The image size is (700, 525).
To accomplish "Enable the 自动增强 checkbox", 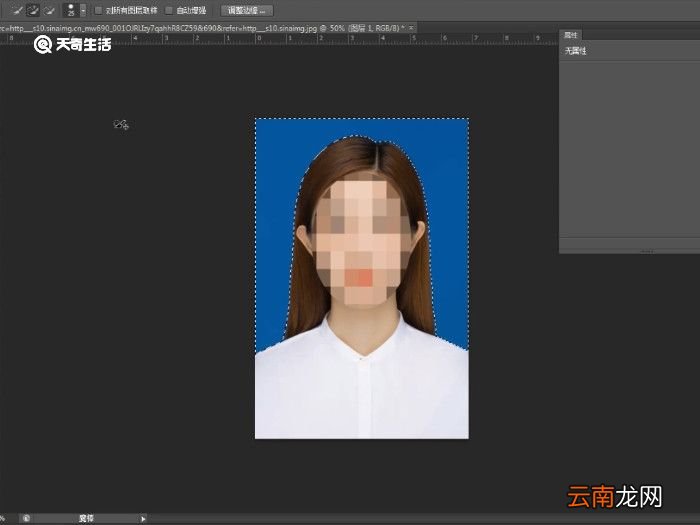I will pyautogui.click(x=169, y=10).
